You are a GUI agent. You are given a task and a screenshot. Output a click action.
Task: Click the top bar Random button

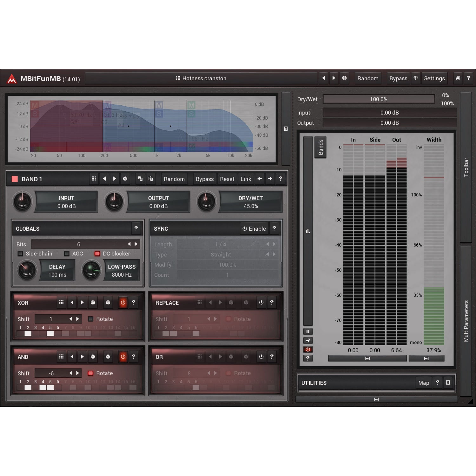(x=368, y=78)
